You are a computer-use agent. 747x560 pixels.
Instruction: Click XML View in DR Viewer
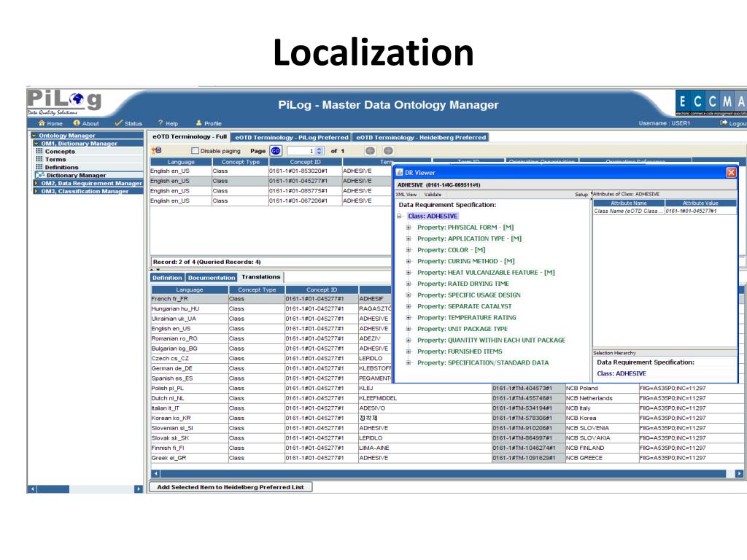pos(406,194)
